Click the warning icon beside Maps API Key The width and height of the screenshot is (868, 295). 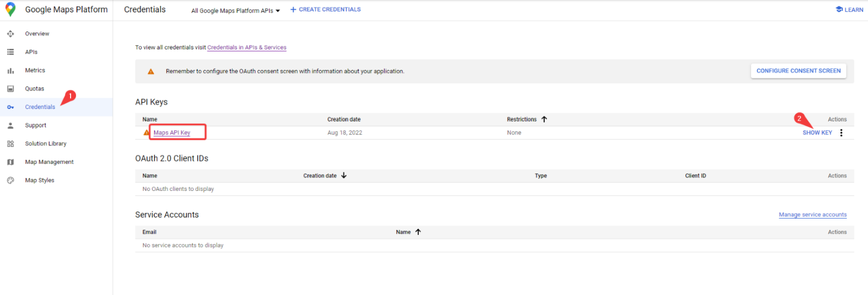(x=146, y=132)
